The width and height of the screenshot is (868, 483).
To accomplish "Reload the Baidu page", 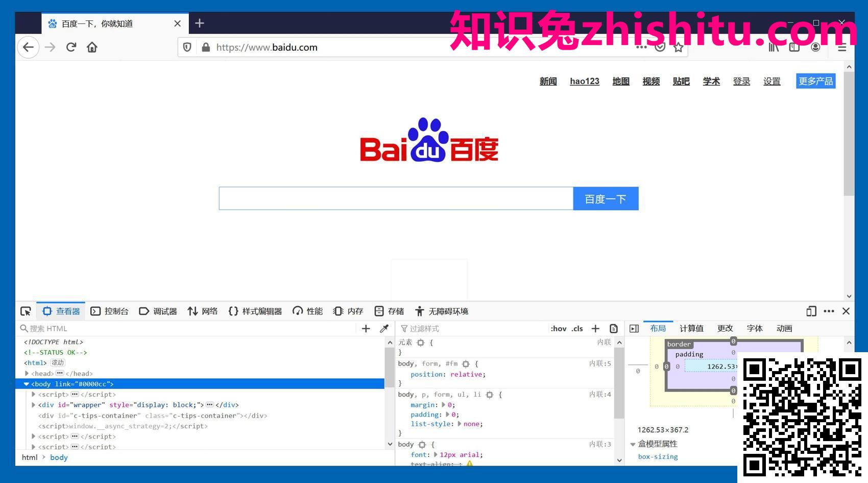I will 71,48.
